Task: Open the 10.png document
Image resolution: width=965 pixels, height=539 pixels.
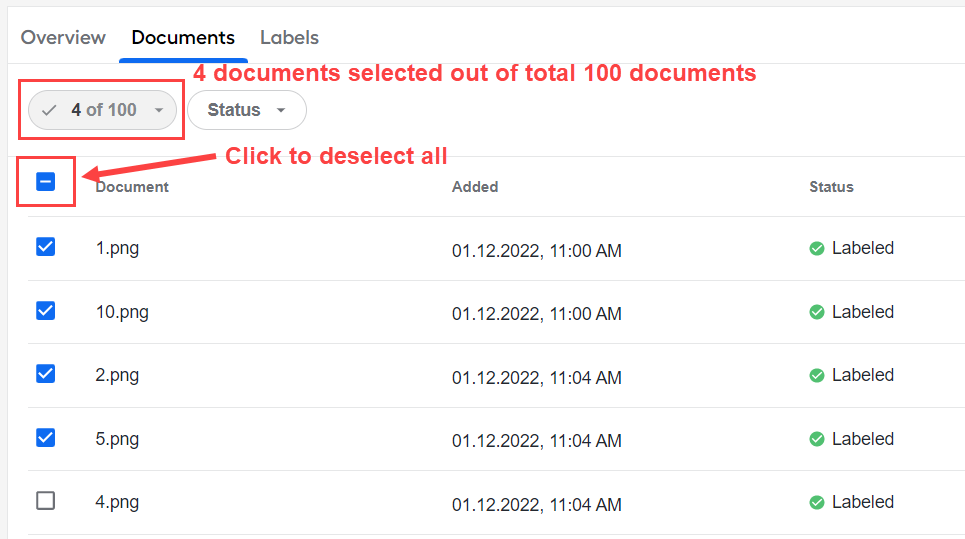Action: tap(122, 313)
